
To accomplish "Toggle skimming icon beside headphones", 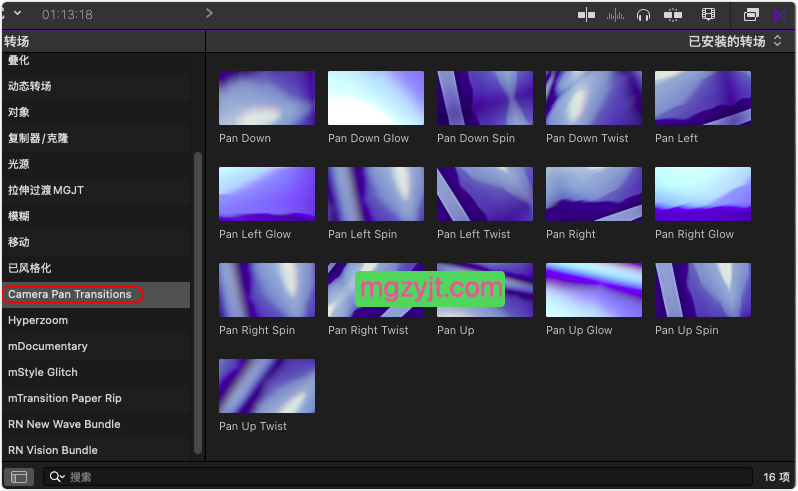I will point(673,15).
